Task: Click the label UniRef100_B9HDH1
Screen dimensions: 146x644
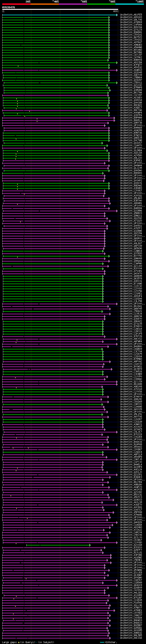Action: pos(131,32)
